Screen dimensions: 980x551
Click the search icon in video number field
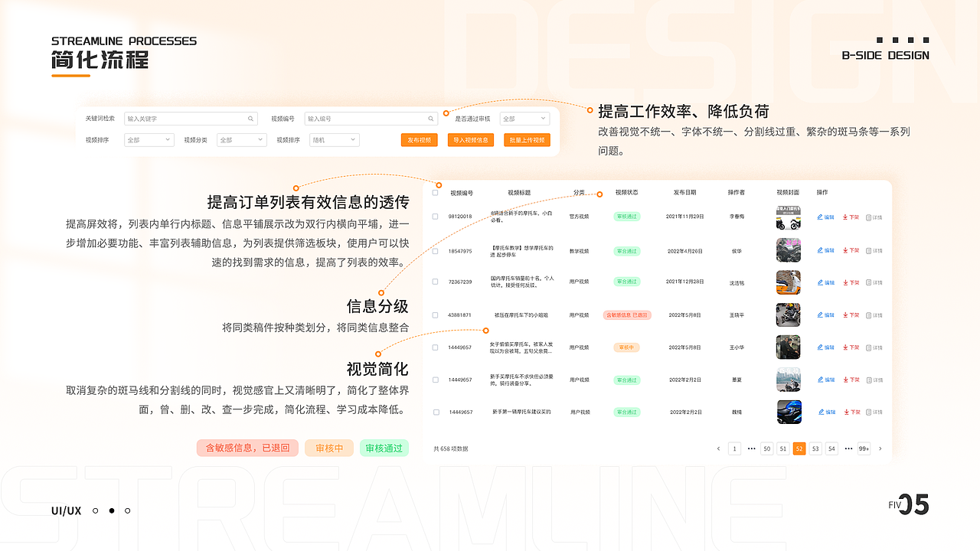431,119
